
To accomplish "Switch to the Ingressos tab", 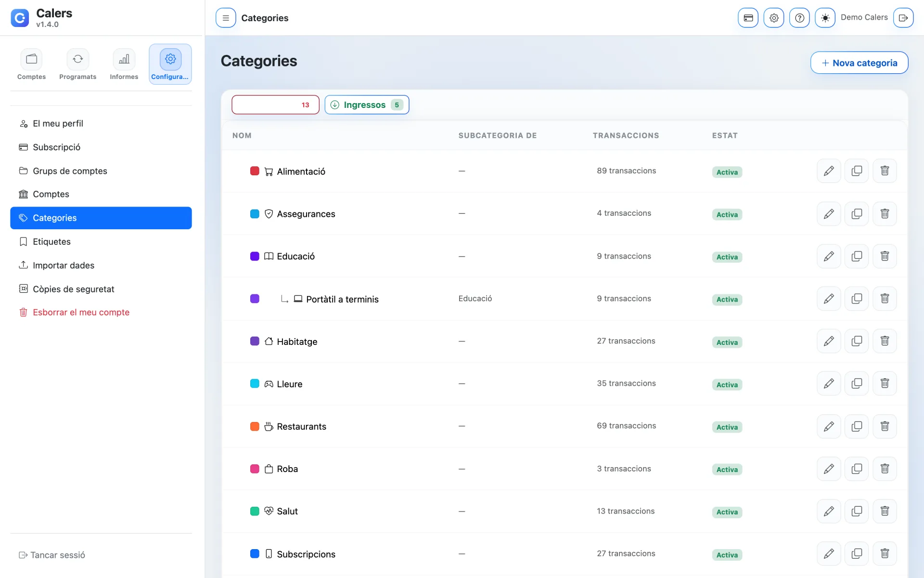I will [x=367, y=105].
